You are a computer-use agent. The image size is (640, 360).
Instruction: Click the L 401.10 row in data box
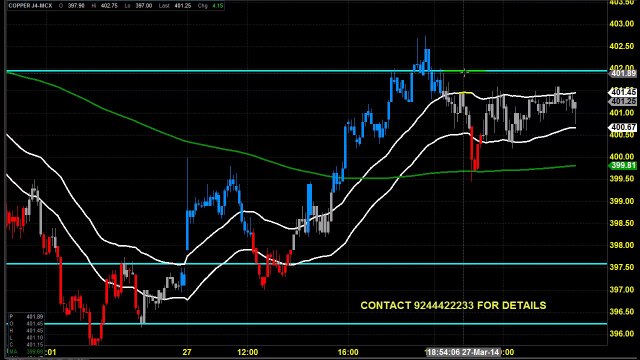(x=26, y=338)
